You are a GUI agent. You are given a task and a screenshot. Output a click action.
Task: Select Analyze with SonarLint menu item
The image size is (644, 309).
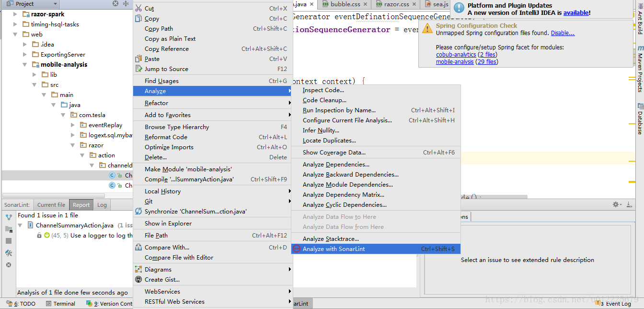pyautogui.click(x=376, y=249)
